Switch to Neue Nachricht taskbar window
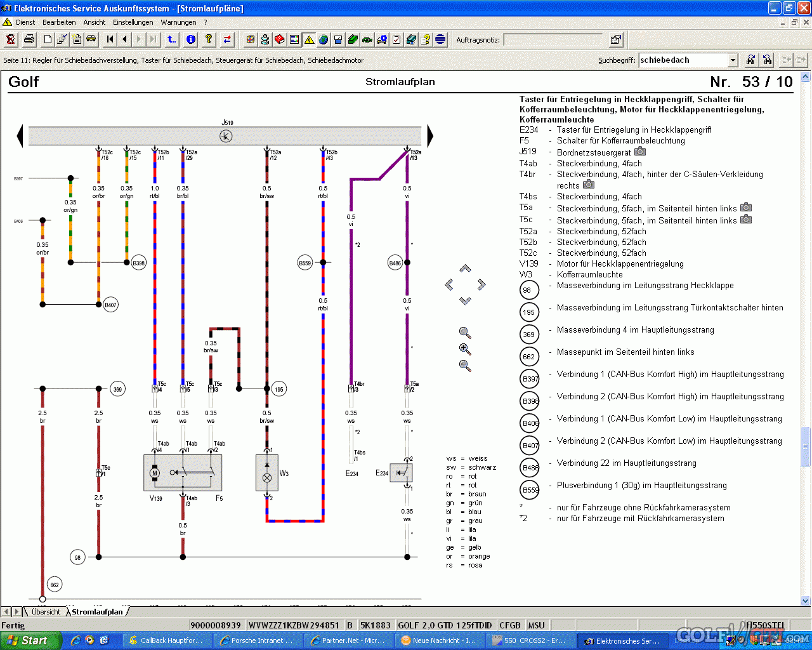 tap(438, 640)
